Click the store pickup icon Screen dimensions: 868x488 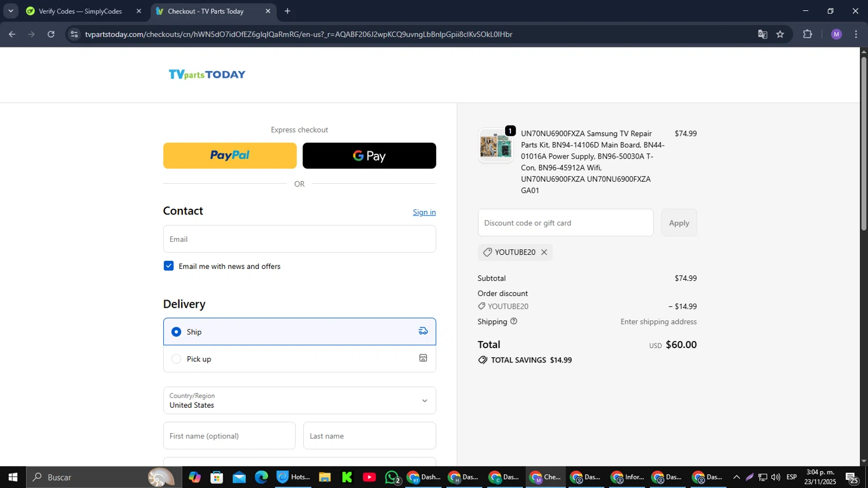(x=423, y=358)
